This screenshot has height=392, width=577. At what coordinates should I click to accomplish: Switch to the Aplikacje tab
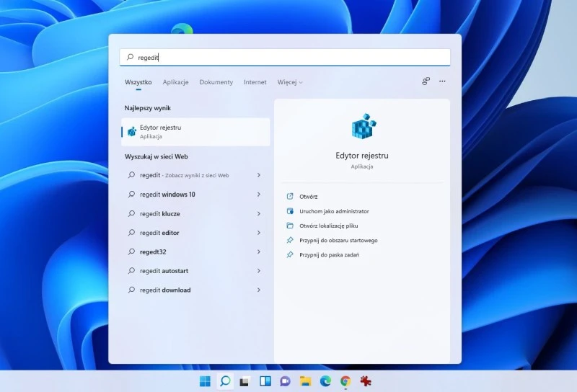(175, 82)
